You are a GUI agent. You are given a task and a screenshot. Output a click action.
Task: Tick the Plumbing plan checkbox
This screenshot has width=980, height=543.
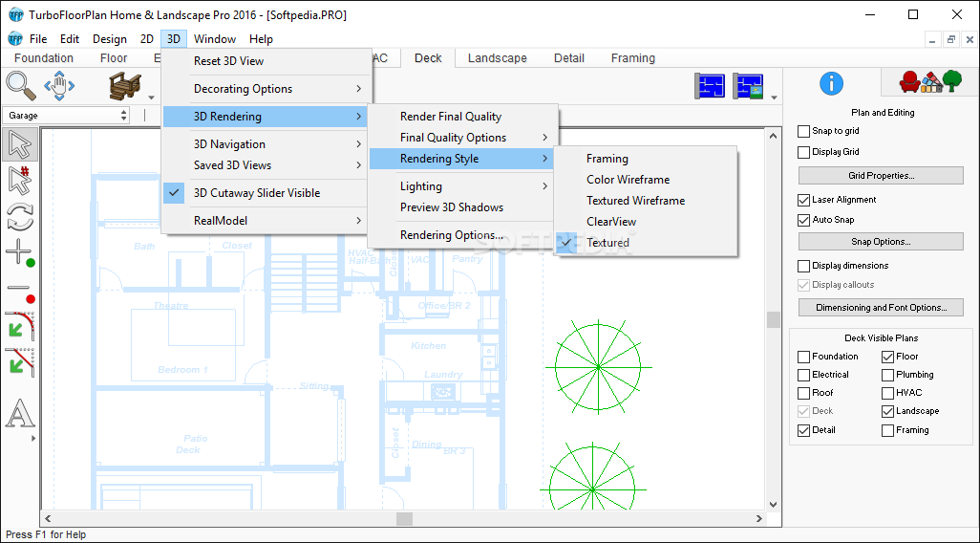tap(887, 376)
